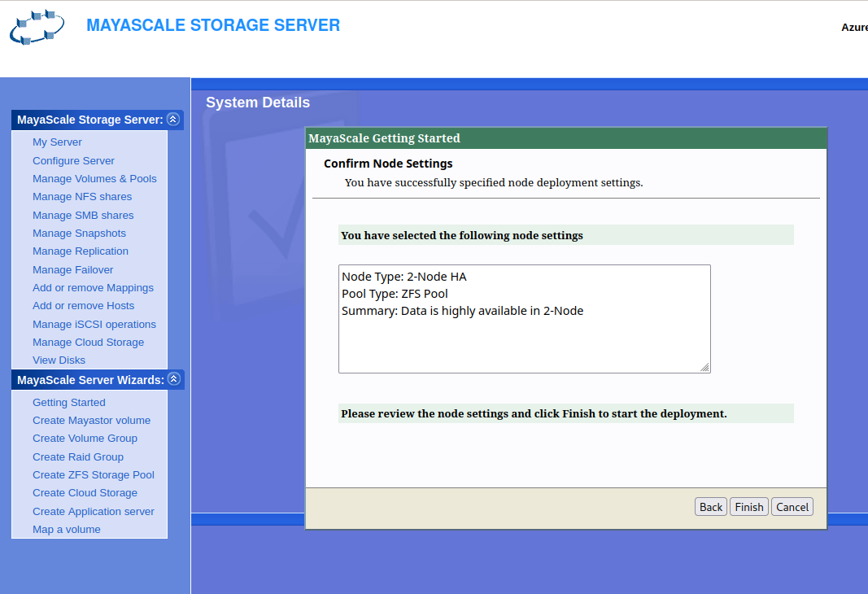Image resolution: width=868 pixels, height=594 pixels.
Task: Open Manage iSCSI operations
Action: point(94,325)
